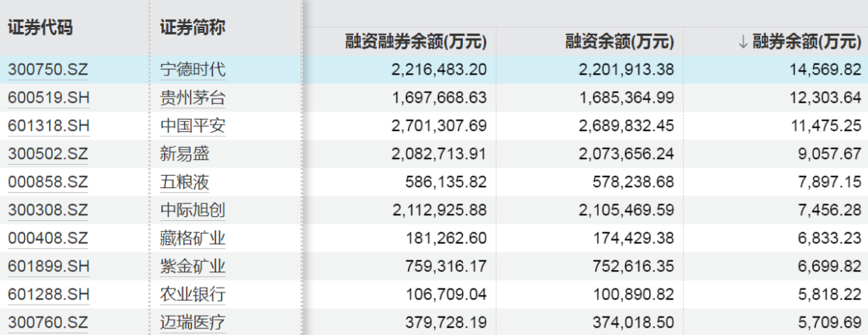Open the 贵州茅台 stock name link
The image size is (868, 335).
pyautogui.click(x=193, y=98)
